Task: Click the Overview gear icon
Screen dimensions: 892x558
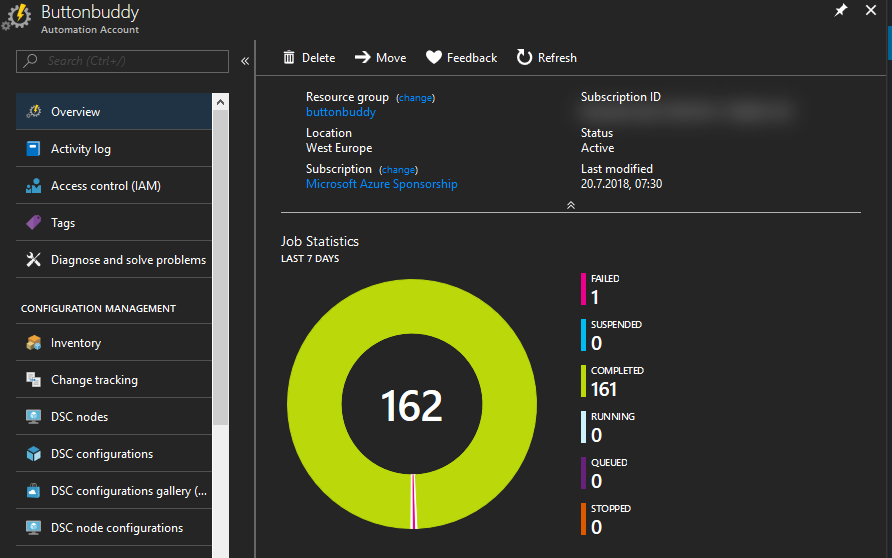Action: tap(34, 111)
